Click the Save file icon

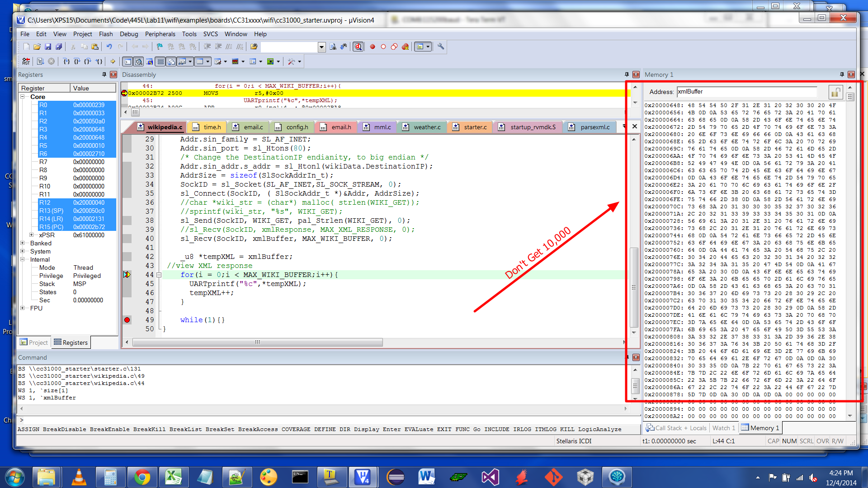(48, 47)
